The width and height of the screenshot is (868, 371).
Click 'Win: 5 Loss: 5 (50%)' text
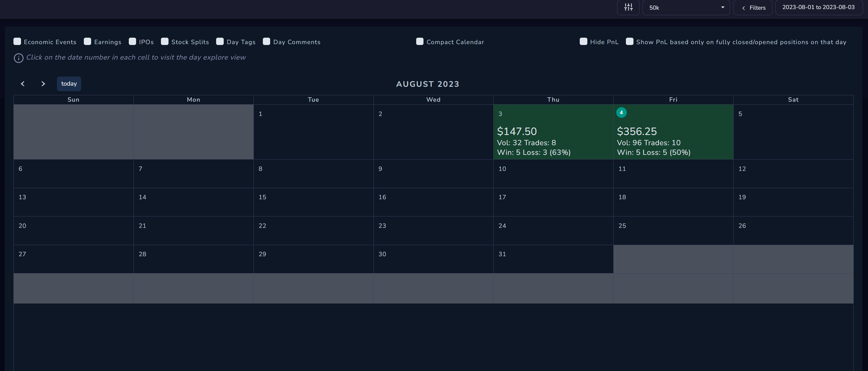click(654, 152)
